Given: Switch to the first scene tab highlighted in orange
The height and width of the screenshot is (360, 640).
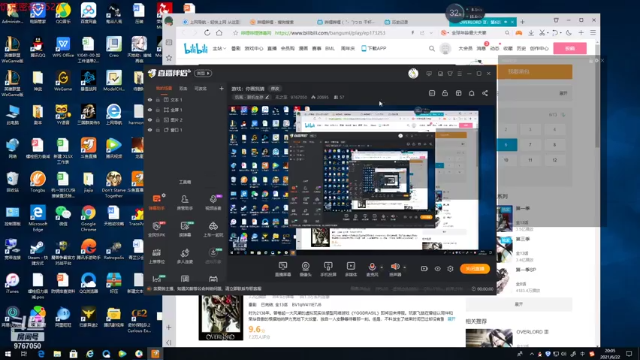Looking at the screenshot, I should tap(164, 88).
